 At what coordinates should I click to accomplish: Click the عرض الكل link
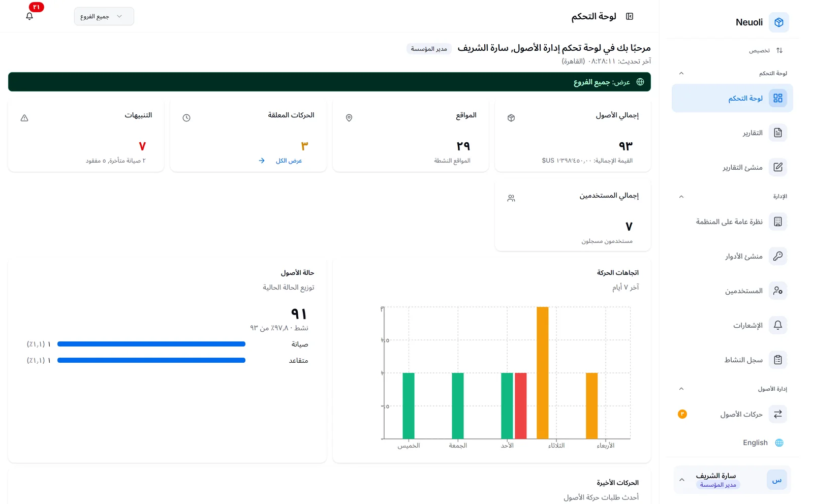tap(289, 161)
